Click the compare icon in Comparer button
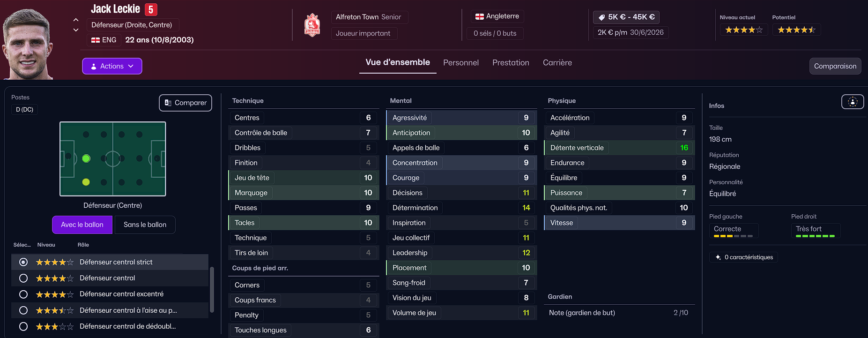Viewport: 868px width, 338px height. coord(168,103)
